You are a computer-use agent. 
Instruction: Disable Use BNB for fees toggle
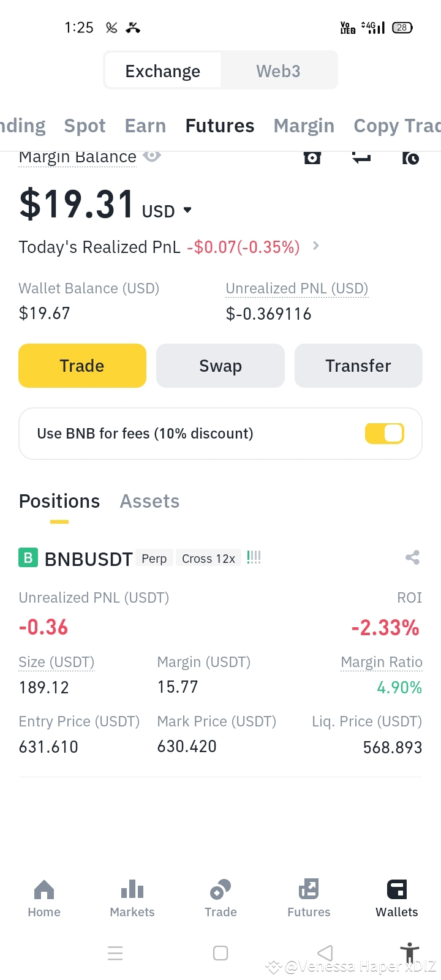(385, 434)
